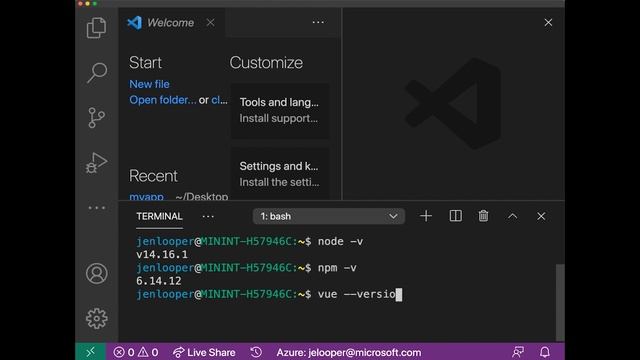
Task: Select the TERMINAL panel tab
Action: pyautogui.click(x=159, y=216)
